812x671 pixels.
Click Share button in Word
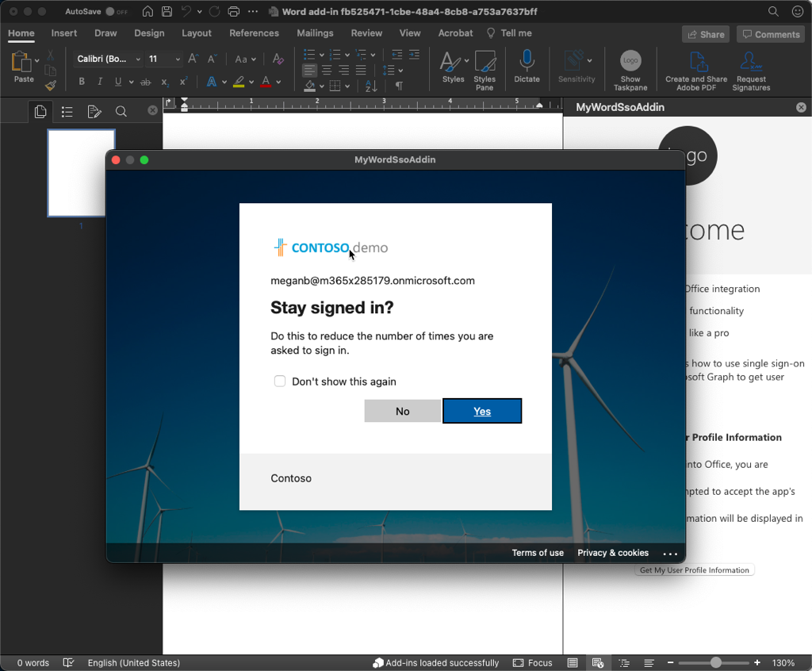point(705,34)
